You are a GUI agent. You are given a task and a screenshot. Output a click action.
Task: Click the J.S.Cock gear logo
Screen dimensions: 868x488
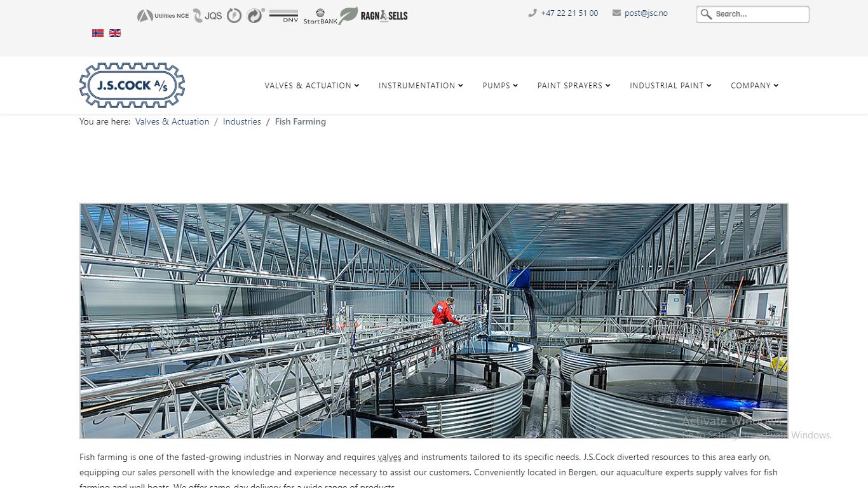coord(132,85)
